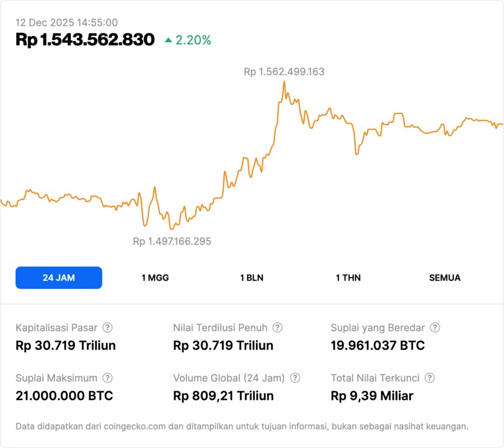Click the chart peak at Rp 1.562.499.163

coord(284,82)
